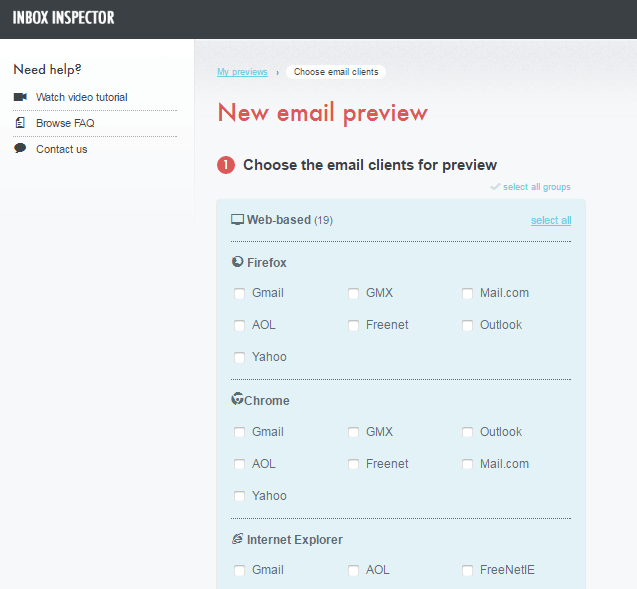Check GMX under Firefox
Viewport: 637px width, 589px height.
[353, 293]
